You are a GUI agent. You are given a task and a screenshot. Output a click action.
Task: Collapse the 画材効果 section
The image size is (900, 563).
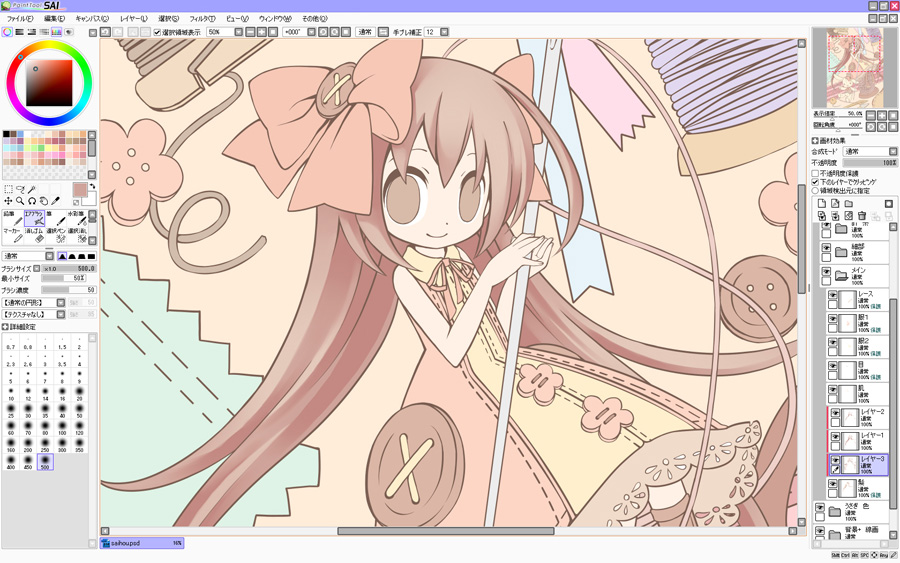[x=814, y=141]
